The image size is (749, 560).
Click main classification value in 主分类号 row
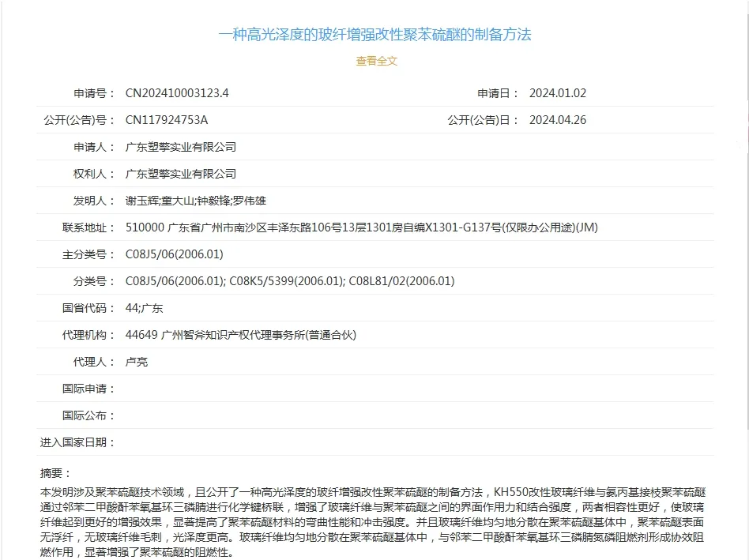175,254
